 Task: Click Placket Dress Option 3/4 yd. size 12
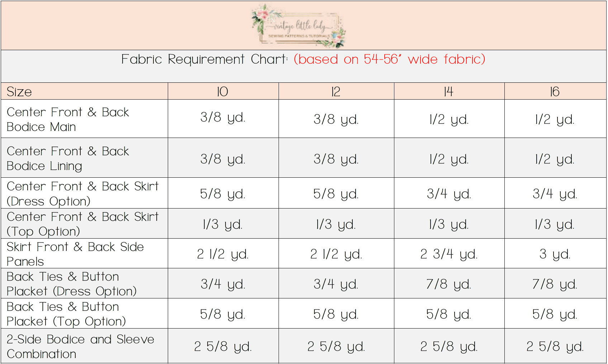click(x=336, y=284)
